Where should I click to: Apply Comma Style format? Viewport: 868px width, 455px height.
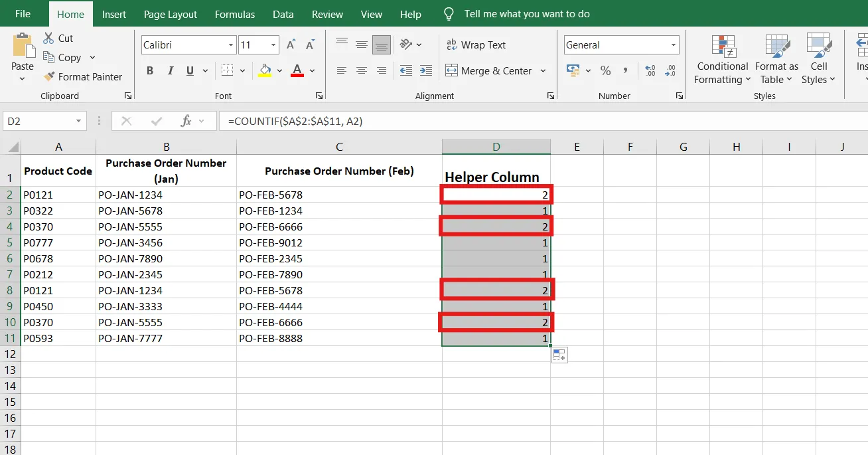tap(625, 70)
